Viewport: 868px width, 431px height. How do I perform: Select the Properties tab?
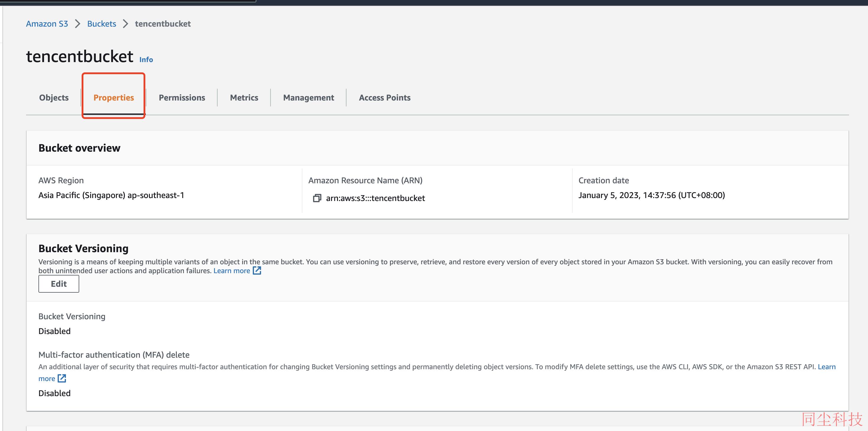(114, 98)
